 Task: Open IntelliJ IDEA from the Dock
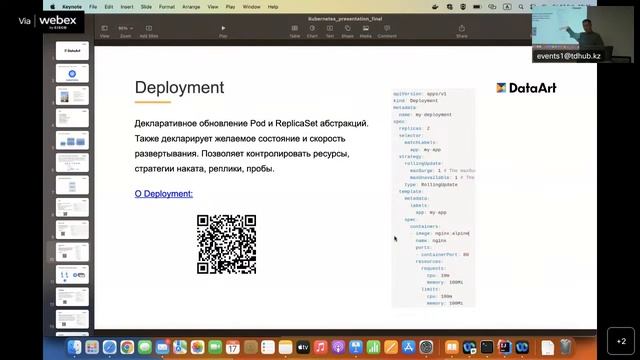[504, 347]
